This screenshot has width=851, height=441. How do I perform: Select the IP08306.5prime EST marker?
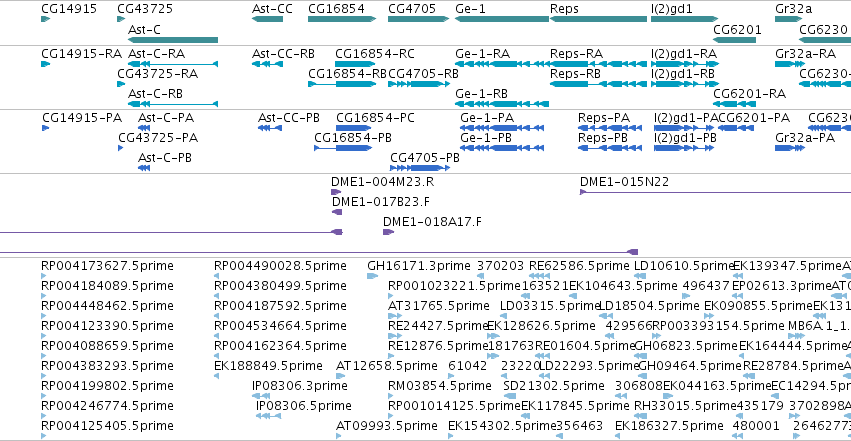coord(269,416)
